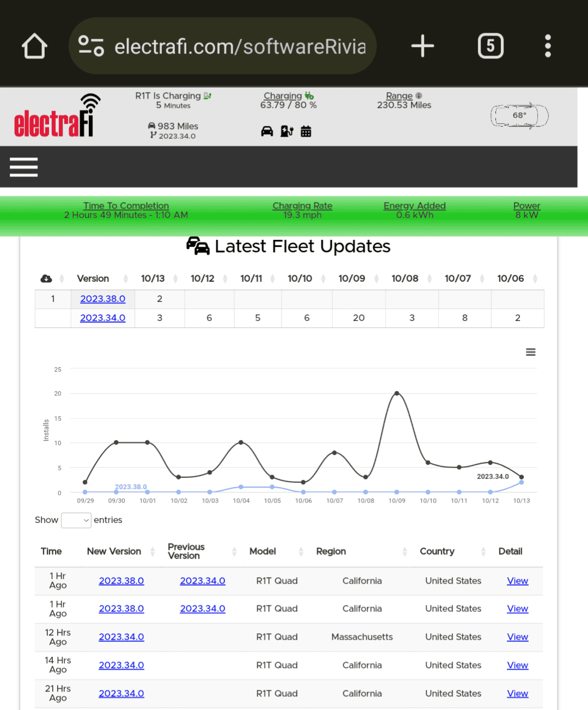Screen dimensions: 588x710
Task: Click 2023.34.0 series label on chart
Action: (x=493, y=476)
